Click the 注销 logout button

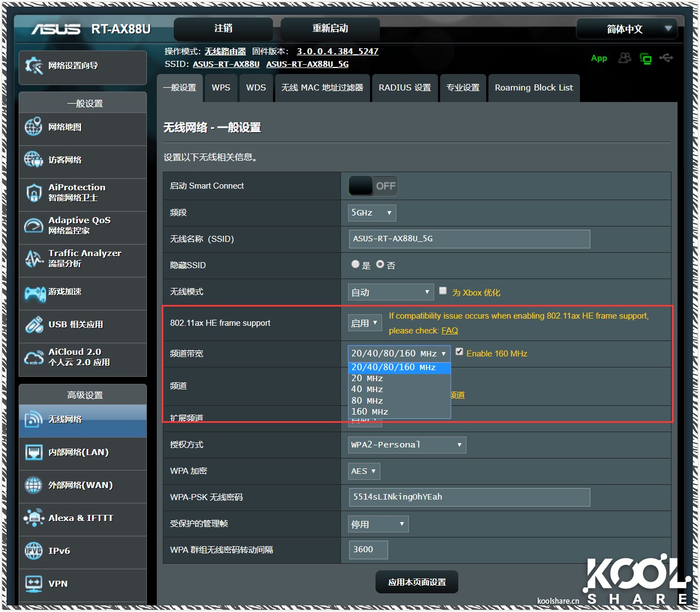pos(223,29)
